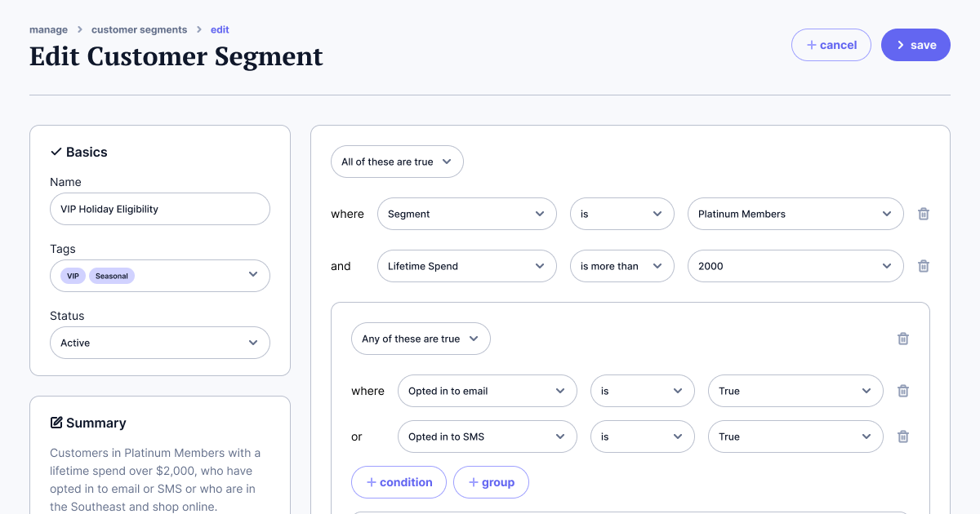980x514 pixels.
Task: Click the Summary edit icon
Action: (x=56, y=423)
